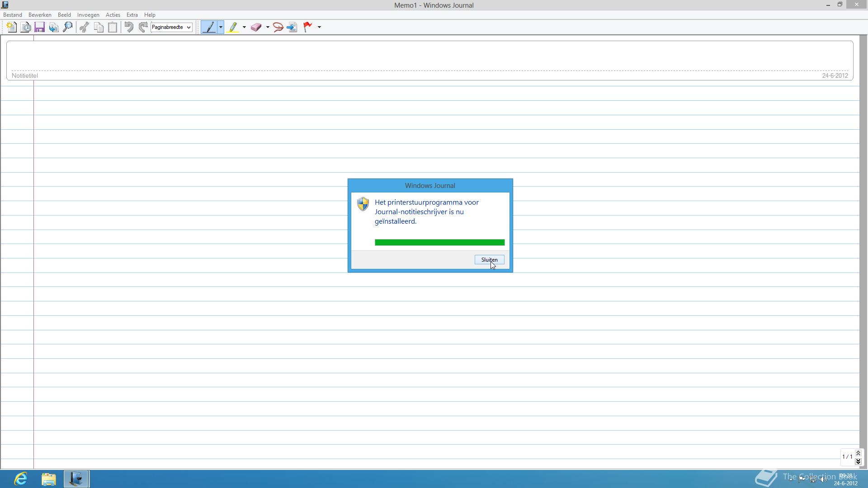Click the Find magnifier icon
The width and height of the screenshot is (868, 488).
point(68,27)
